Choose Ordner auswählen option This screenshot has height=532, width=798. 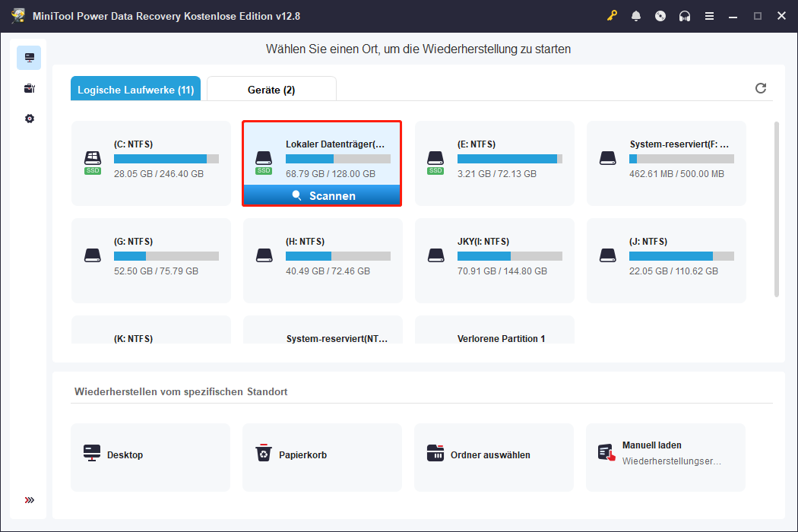pyautogui.click(x=494, y=458)
